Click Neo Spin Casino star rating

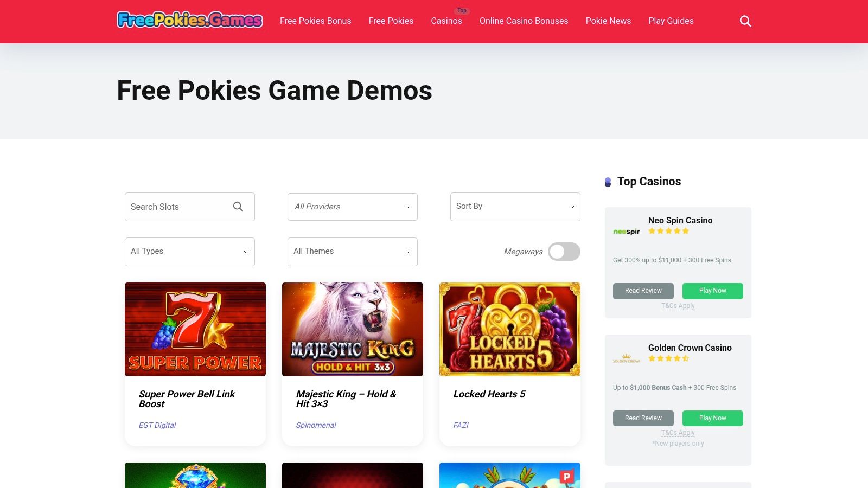click(x=668, y=231)
